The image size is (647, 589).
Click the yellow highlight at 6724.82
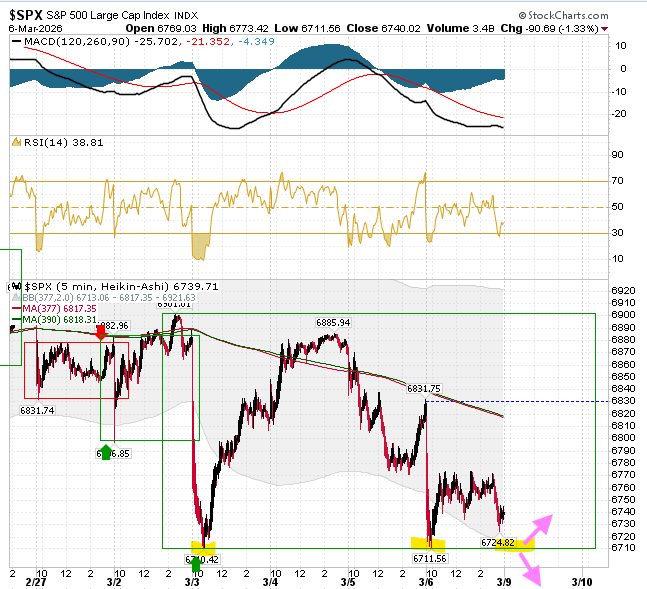click(515, 545)
